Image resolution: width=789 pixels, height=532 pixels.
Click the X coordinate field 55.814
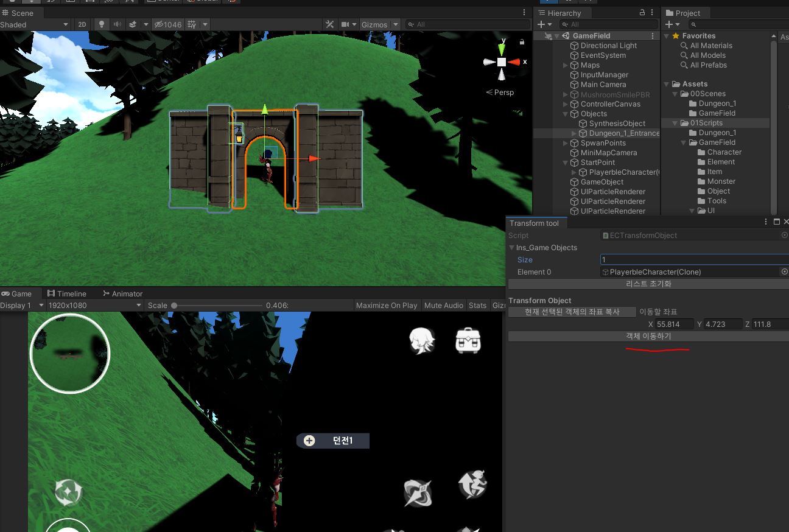[675, 324]
